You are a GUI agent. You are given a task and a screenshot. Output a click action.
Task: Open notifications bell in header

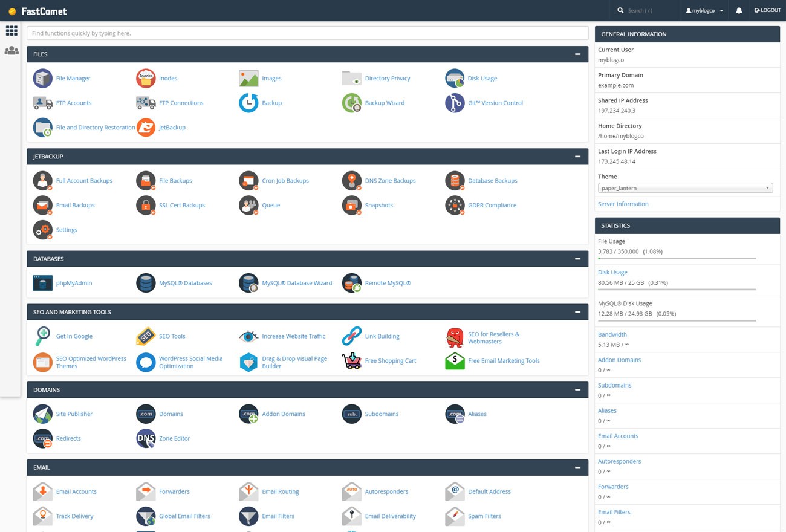(739, 10)
